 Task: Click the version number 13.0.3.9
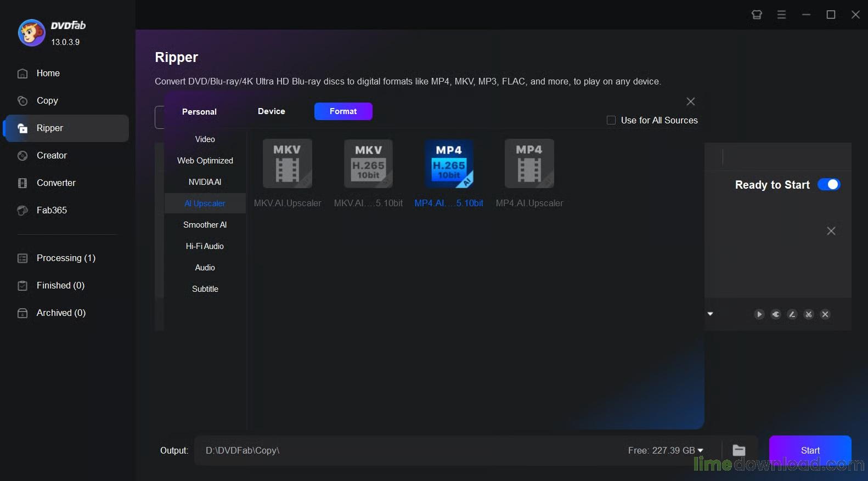click(x=65, y=42)
